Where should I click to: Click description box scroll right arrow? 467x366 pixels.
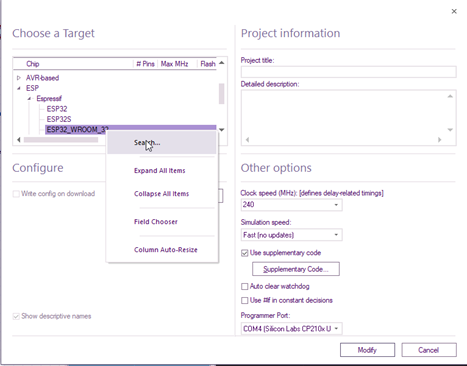point(440,140)
